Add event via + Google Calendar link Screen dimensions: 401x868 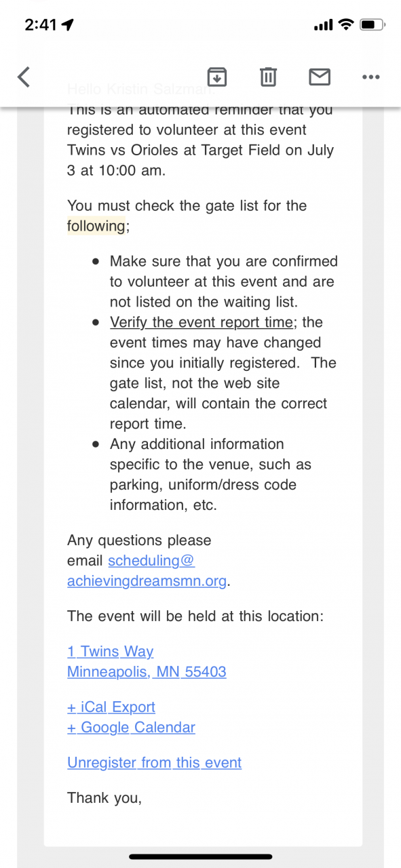tap(131, 728)
